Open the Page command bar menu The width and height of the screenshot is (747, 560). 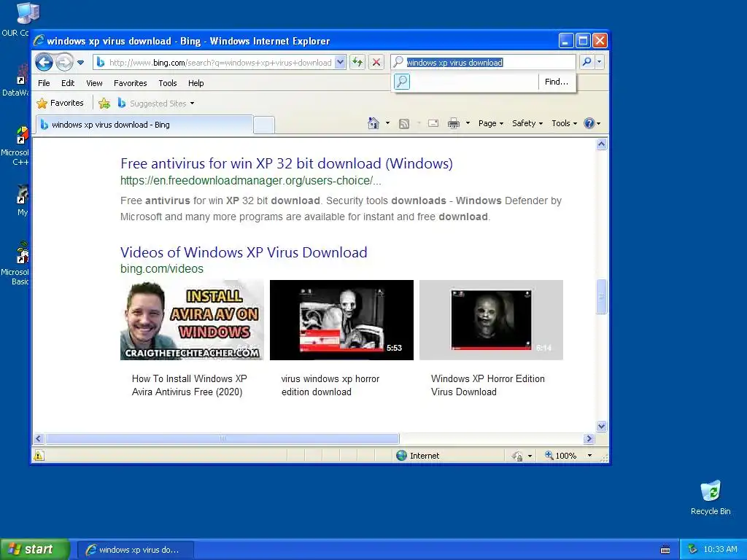[x=491, y=123]
